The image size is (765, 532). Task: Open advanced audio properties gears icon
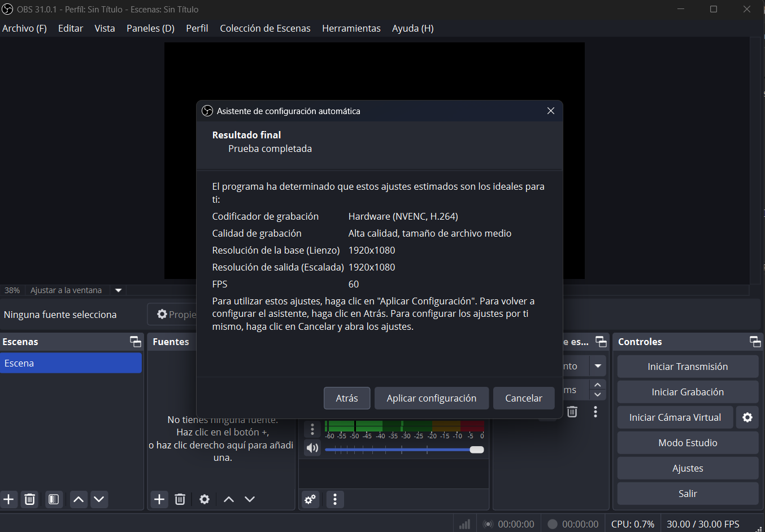[x=310, y=499]
